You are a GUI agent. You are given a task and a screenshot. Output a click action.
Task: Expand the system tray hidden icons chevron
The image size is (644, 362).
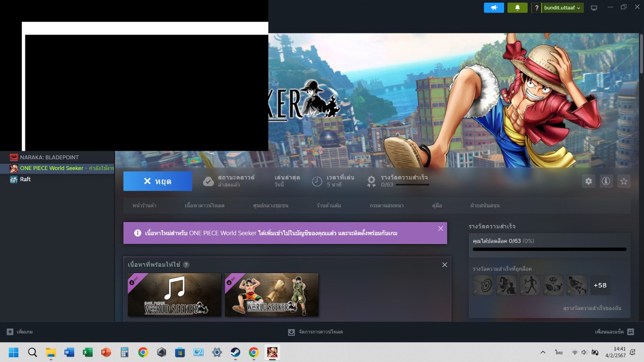[x=543, y=353]
